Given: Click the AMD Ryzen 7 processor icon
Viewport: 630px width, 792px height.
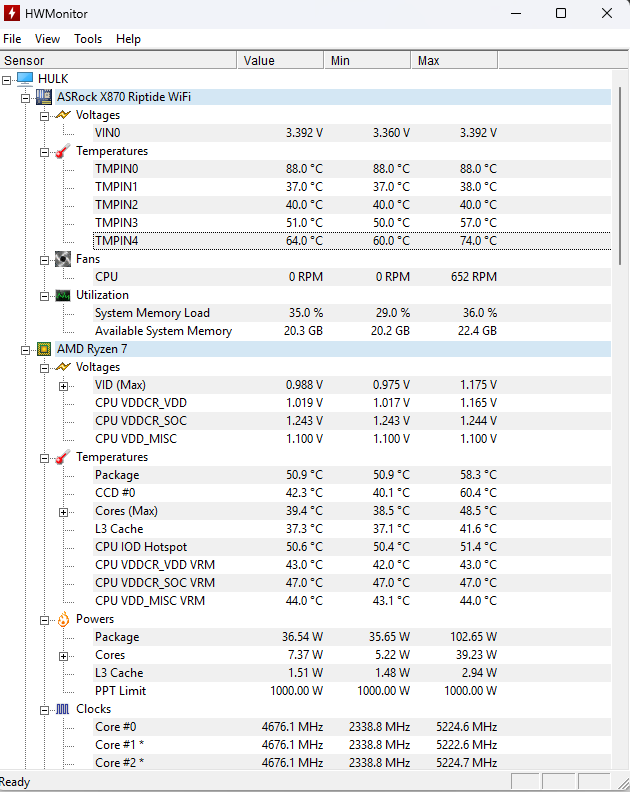Looking at the screenshot, I should click(44, 349).
